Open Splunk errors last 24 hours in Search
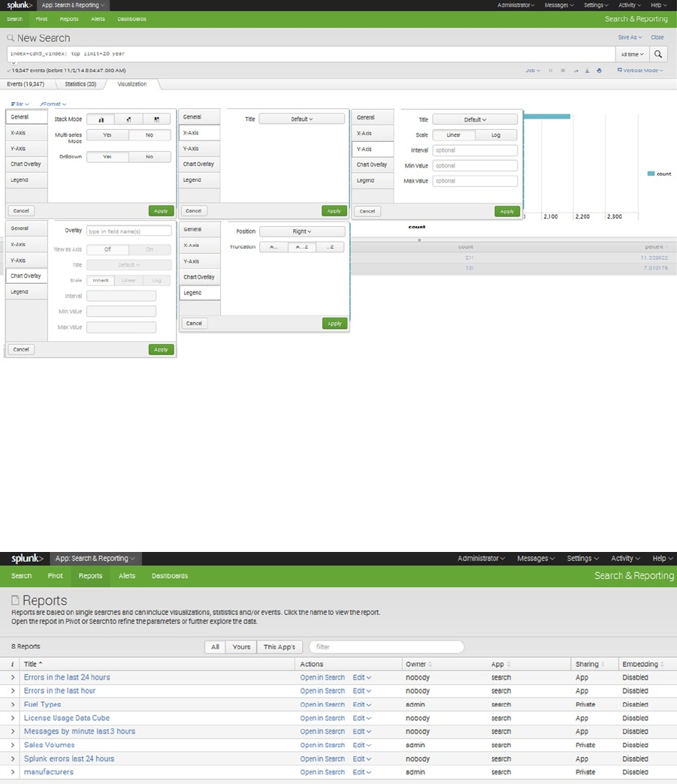 (322, 758)
